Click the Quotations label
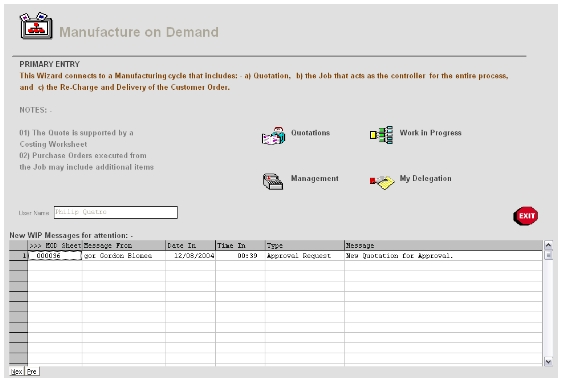Screen dimensions: 567x383 click(x=311, y=133)
